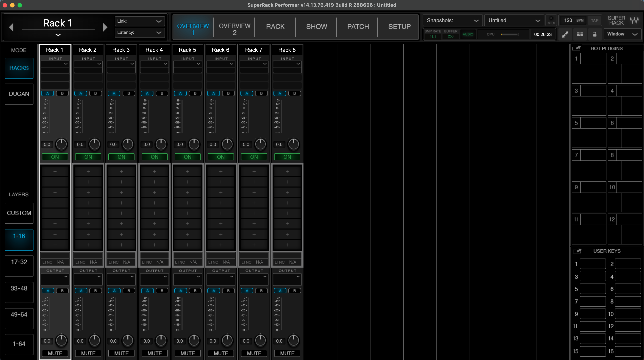Select the Custom layer button

click(x=19, y=213)
